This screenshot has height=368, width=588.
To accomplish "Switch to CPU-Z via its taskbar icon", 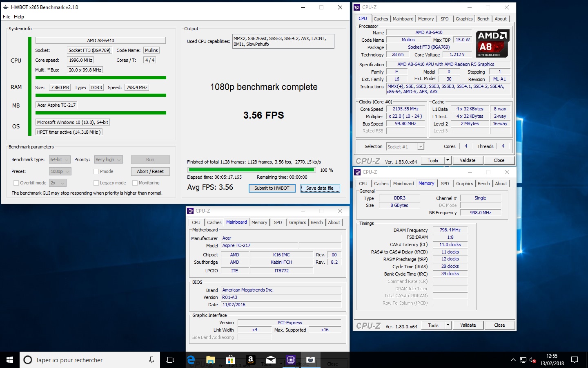I will coord(291,360).
